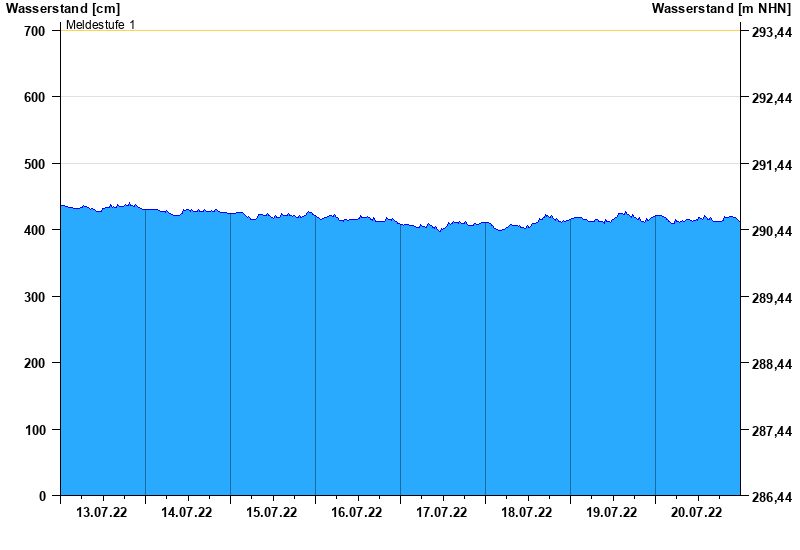Click the left title 'Wasserstand [cm]'

[63, 8]
